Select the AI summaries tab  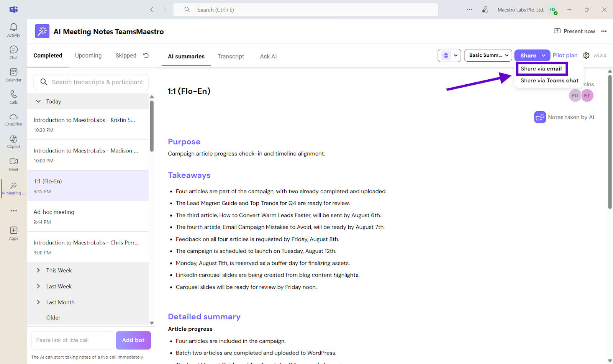186,56
